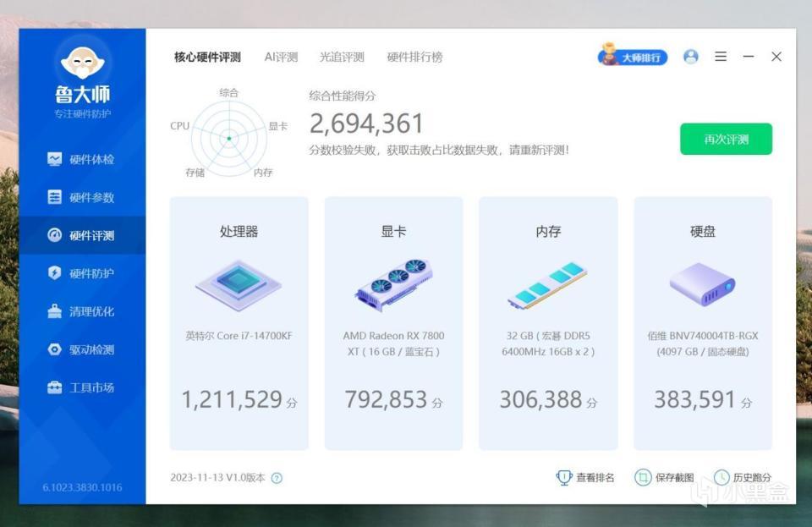The width and height of the screenshot is (812, 527).
Task: Click the Ludashi mascot logo
Action: [x=82, y=63]
